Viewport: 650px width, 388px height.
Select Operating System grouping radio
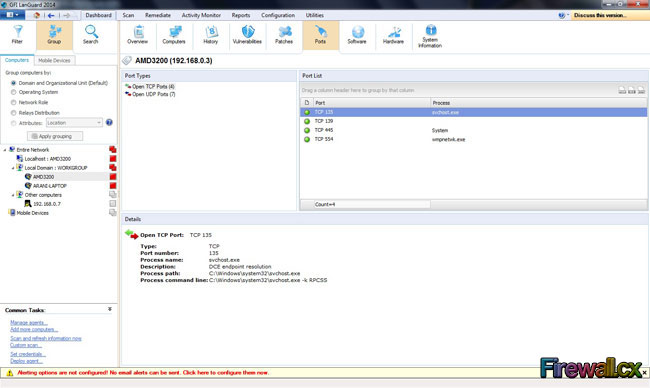click(14, 92)
